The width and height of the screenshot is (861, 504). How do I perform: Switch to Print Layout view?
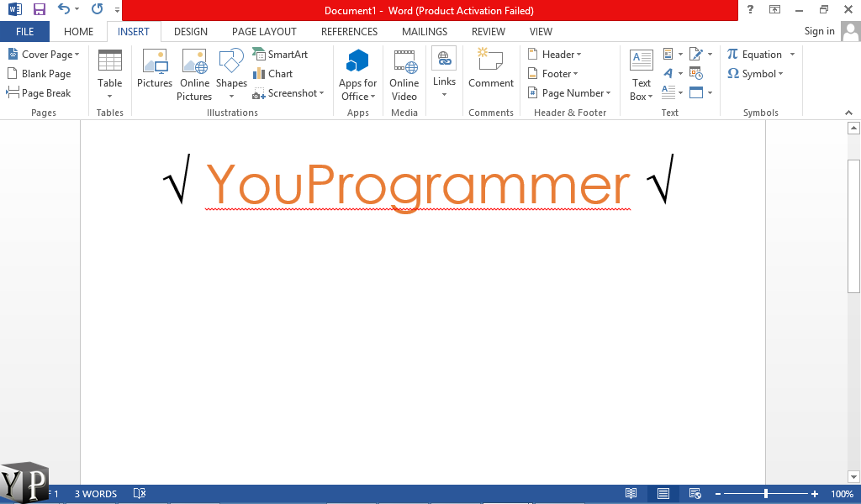click(x=663, y=494)
